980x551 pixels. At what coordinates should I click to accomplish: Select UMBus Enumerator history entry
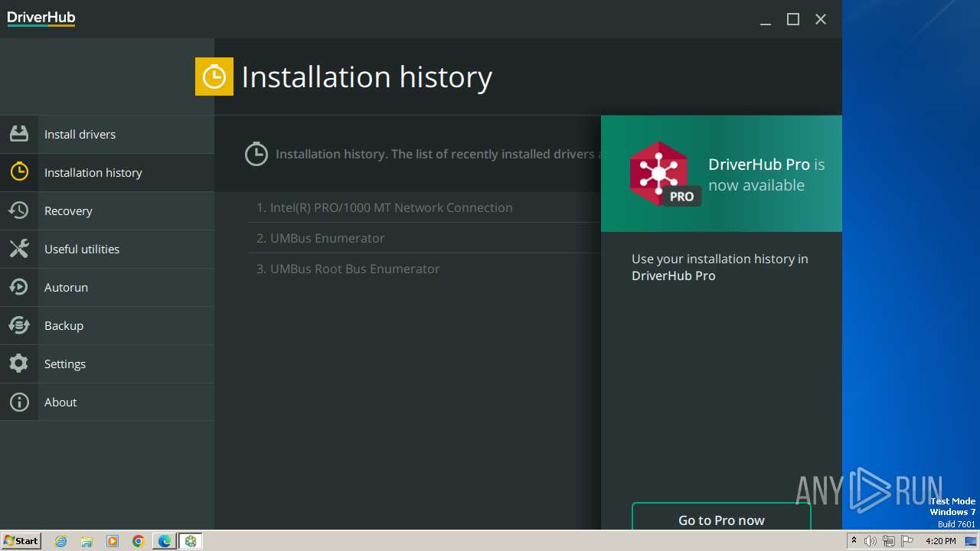coord(425,238)
